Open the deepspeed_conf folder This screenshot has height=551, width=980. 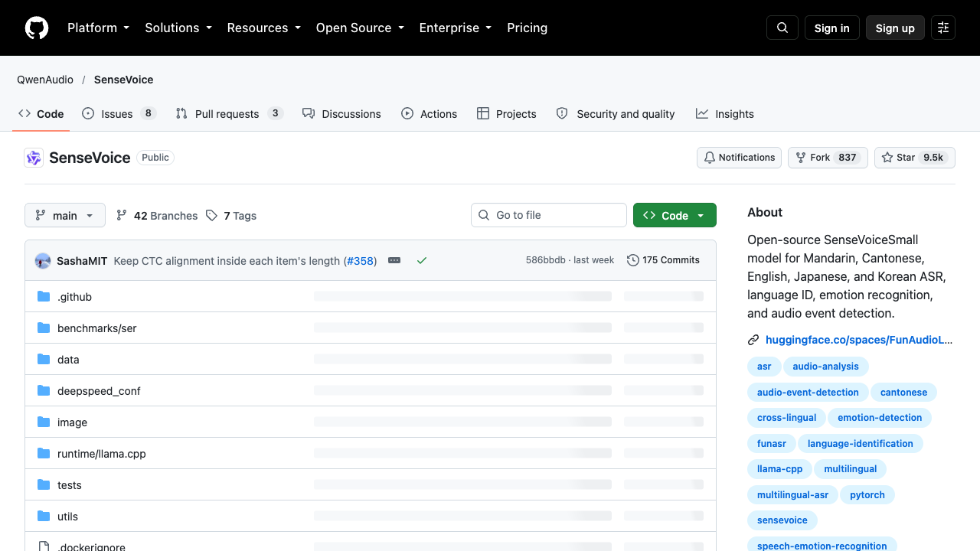pos(99,391)
